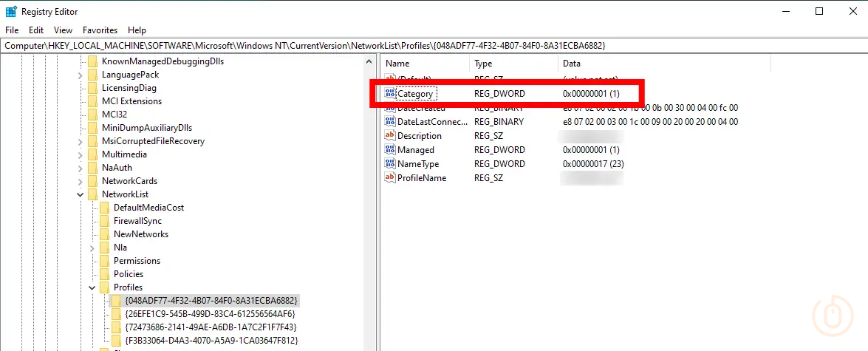
Task: Click the Category DWORD value icon
Action: [391, 94]
